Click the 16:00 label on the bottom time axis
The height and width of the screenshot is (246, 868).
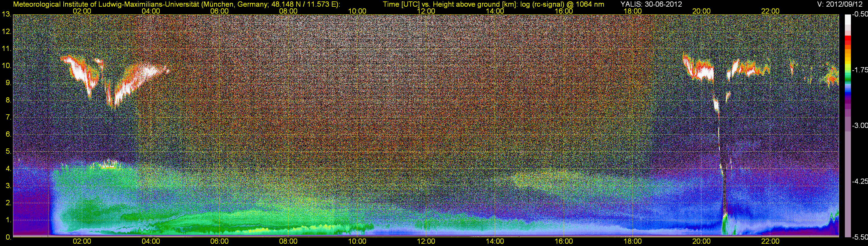click(564, 241)
